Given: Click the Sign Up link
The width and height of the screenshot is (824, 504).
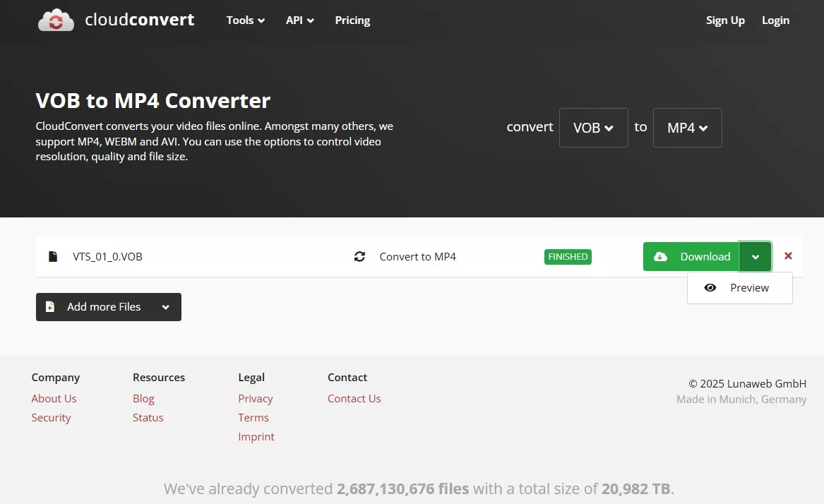Looking at the screenshot, I should [725, 20].
